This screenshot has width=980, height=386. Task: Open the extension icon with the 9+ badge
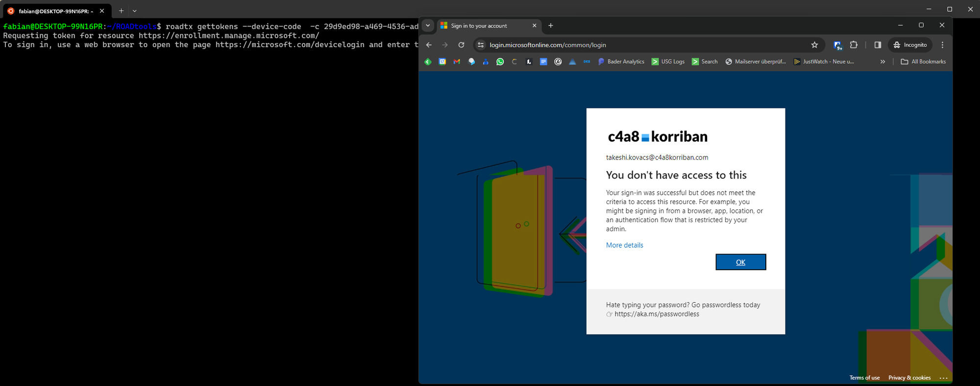(838, 45)
